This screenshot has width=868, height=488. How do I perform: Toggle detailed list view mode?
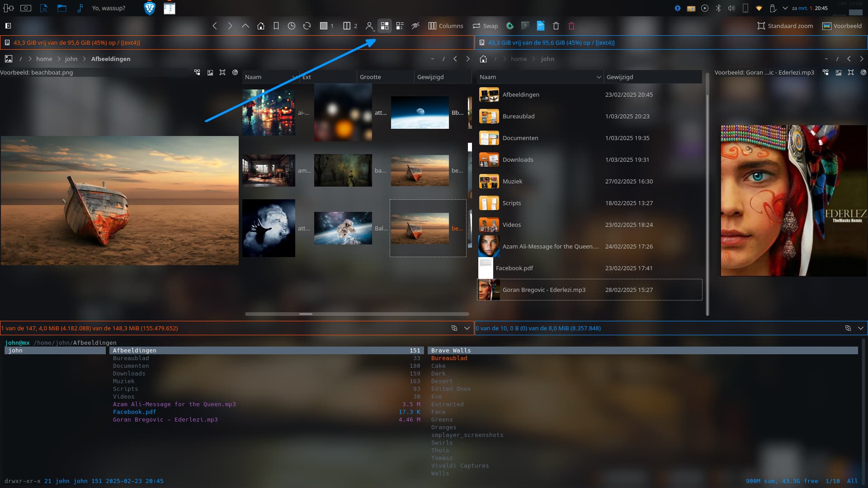tap(400, 26)
